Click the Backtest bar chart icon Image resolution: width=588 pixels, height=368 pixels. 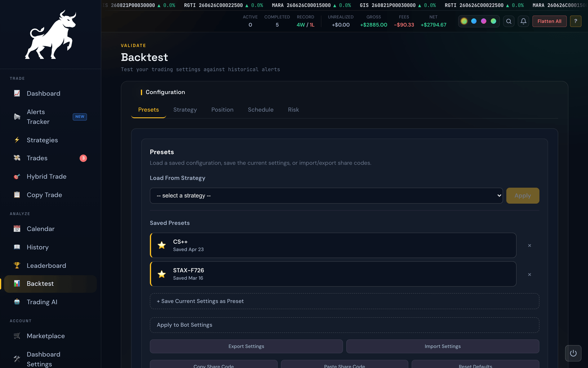point(17,283)
